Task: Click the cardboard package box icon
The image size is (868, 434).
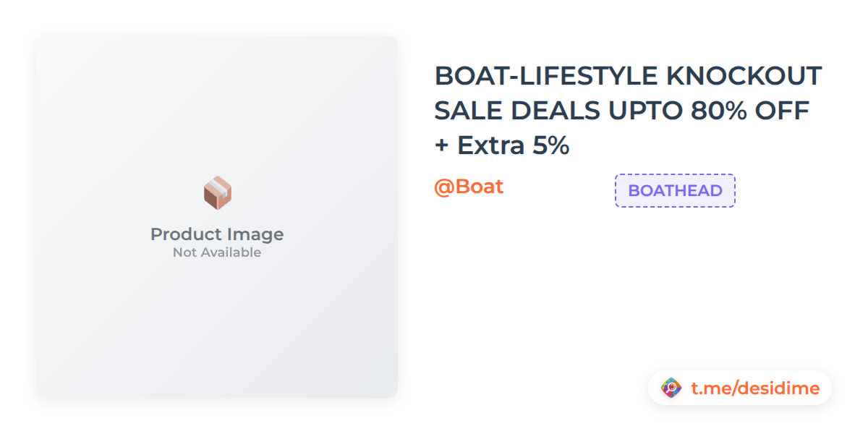Action: point(217,193)
